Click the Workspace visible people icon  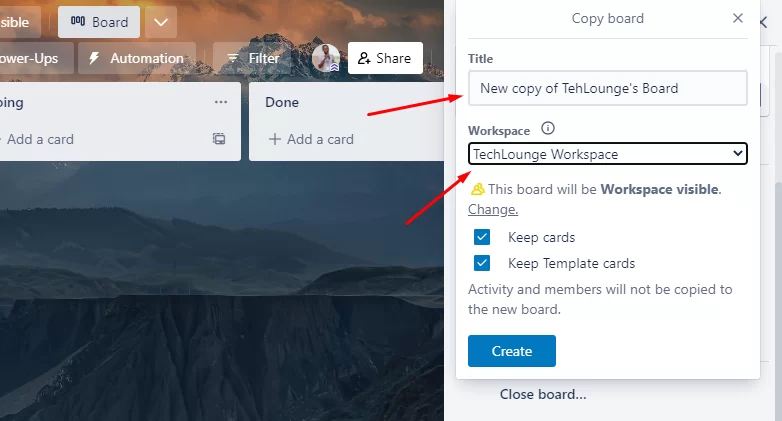[477, 189]
